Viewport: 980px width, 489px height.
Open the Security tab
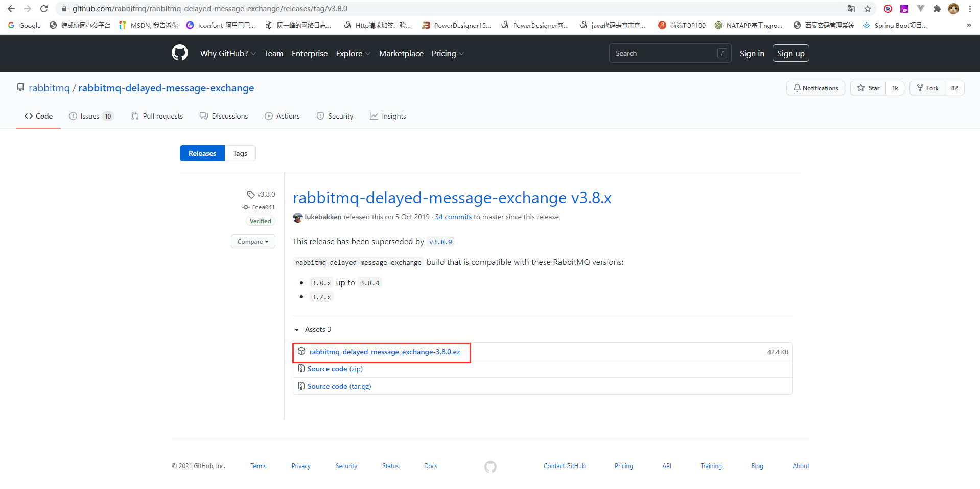point(335,116)
